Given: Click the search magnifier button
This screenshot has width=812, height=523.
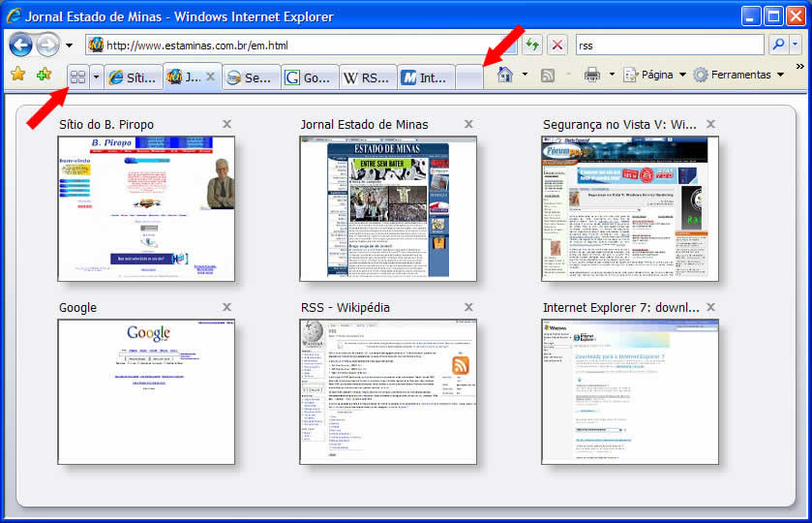Looking at the screenshot, I should pyautogui.click(x=777, y=45).
